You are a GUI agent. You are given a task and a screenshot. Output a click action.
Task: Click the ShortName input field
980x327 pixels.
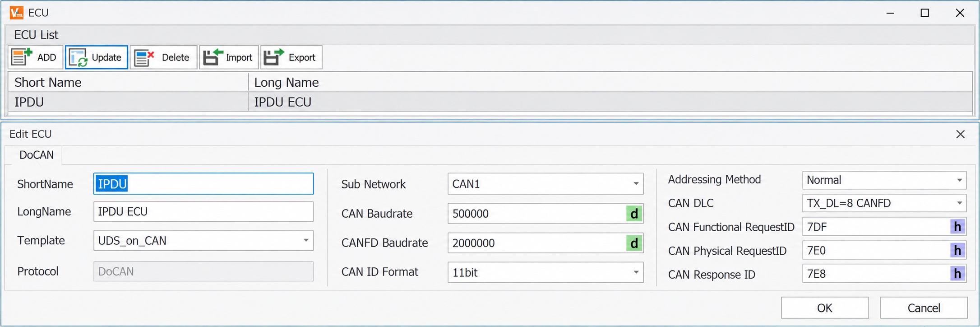[203, 184]
